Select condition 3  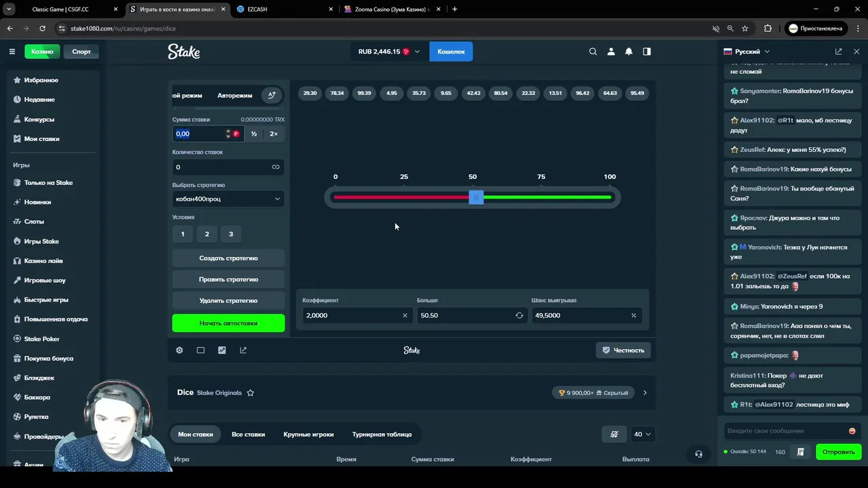[x=231, y=234]
